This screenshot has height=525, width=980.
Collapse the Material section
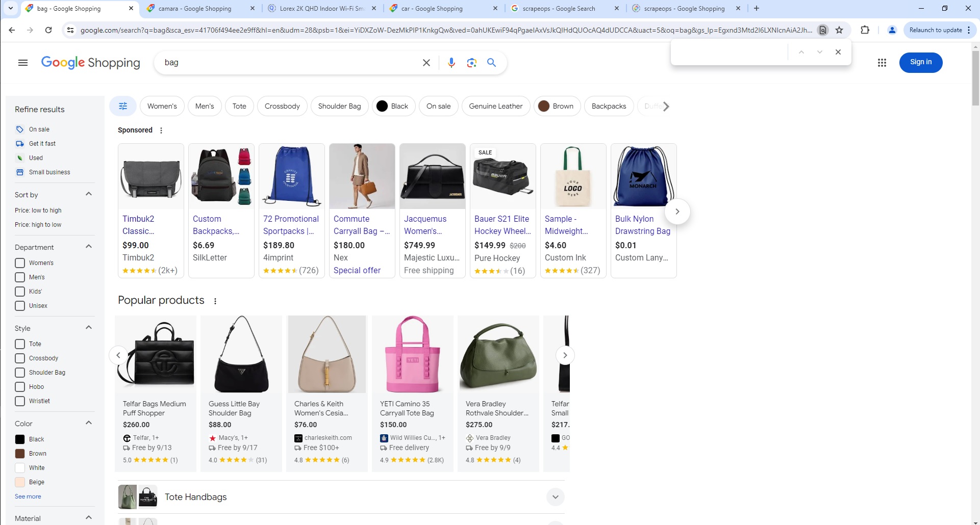coord(88,517)
